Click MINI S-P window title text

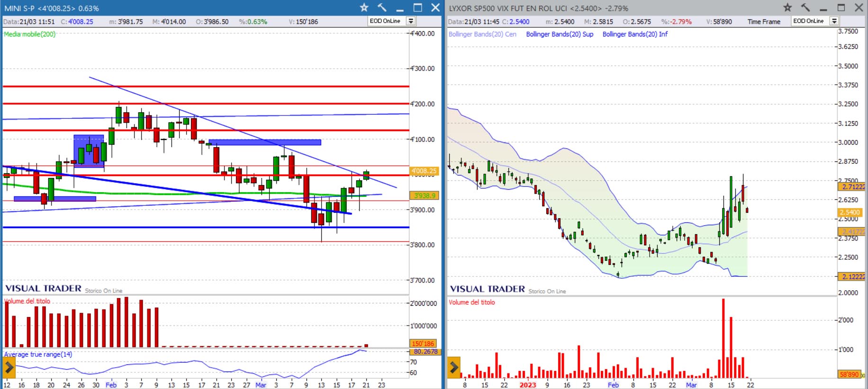[x=52, y=8]
